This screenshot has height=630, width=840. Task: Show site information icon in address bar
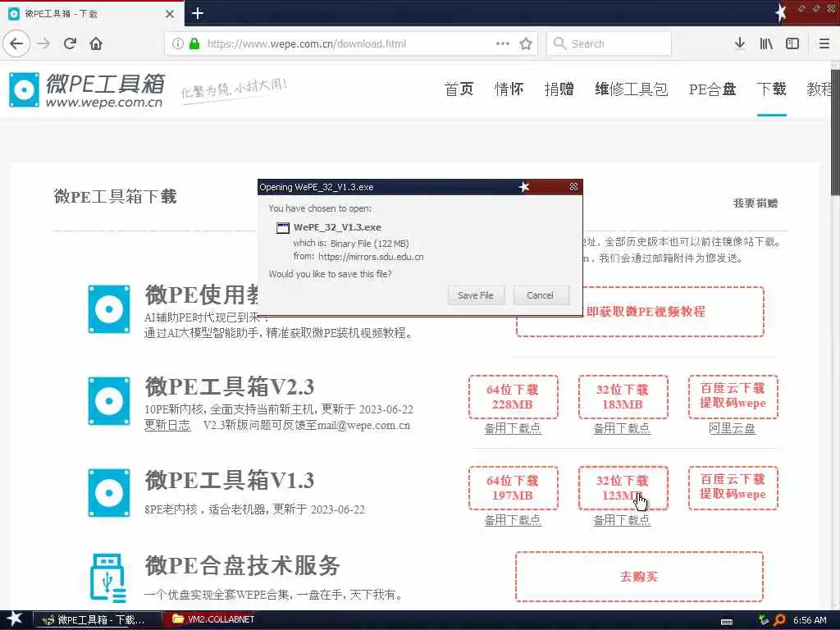[x=178, y=43]
